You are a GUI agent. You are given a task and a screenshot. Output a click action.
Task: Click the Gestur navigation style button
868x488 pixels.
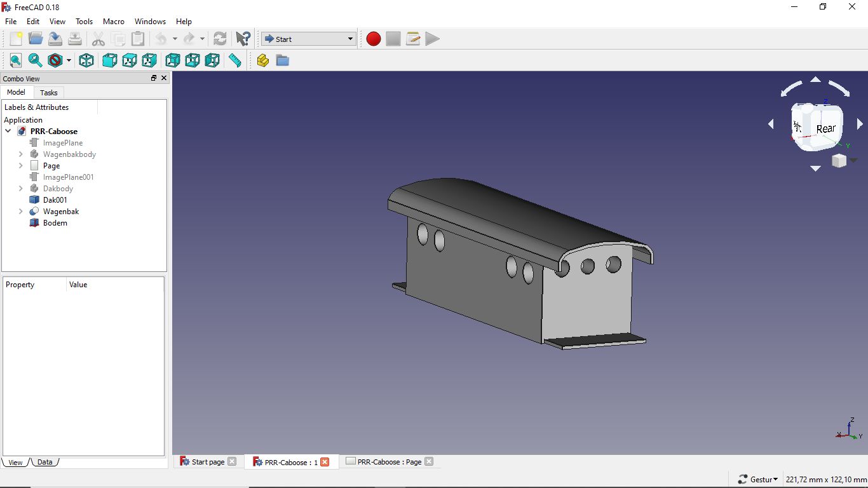click(x=759, y=479)
